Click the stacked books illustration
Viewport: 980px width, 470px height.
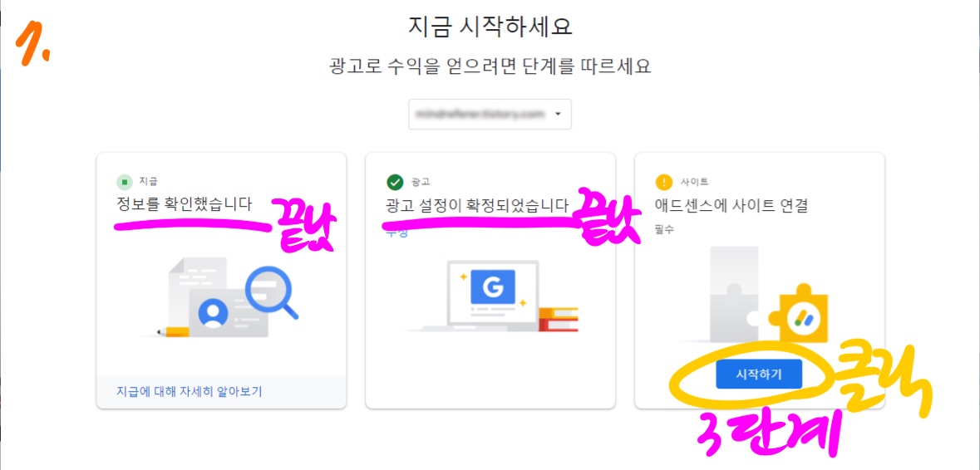(559, 318)
